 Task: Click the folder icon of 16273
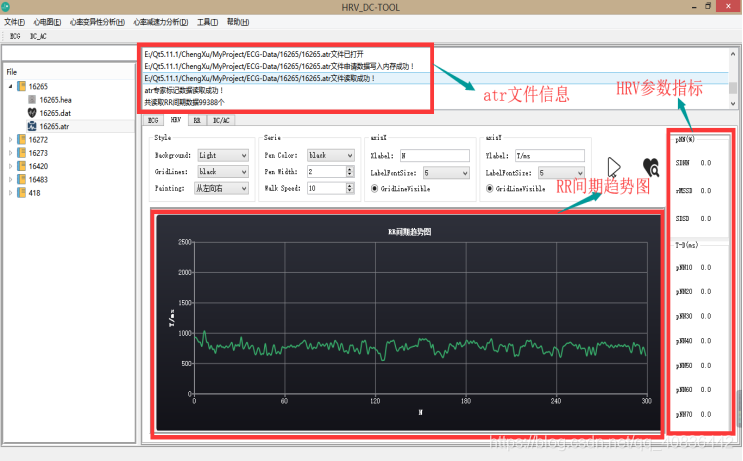click(x=21, y=153)
